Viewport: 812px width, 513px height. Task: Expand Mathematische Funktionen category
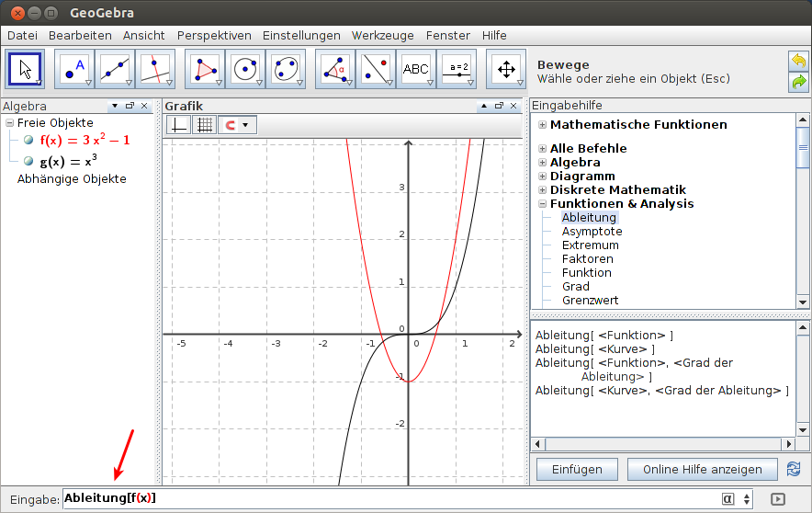click(x=542, y=125)
